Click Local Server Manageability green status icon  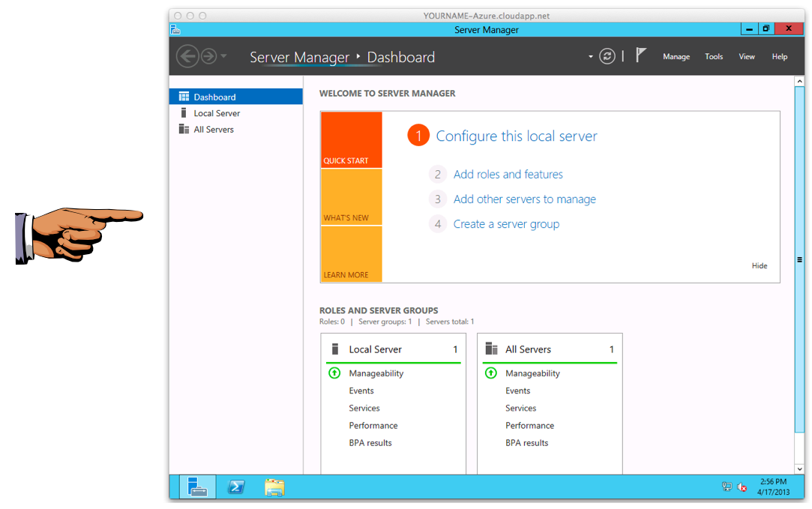pos(334,373)
